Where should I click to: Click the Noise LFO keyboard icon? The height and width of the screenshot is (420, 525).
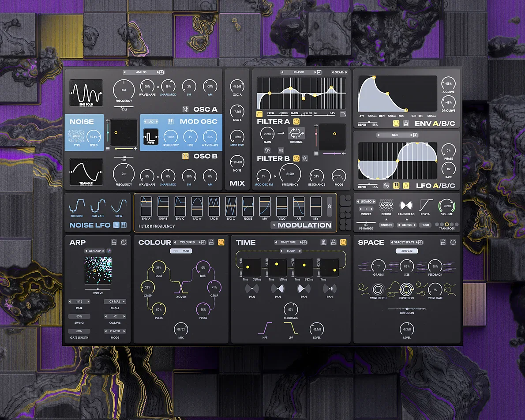[x=124, y=225]
